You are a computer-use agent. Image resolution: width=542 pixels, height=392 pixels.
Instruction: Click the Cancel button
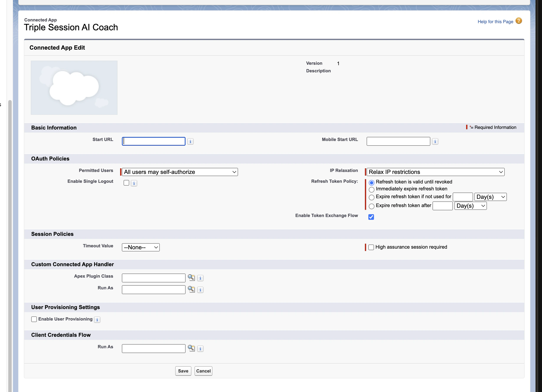[x=203, y=371]
